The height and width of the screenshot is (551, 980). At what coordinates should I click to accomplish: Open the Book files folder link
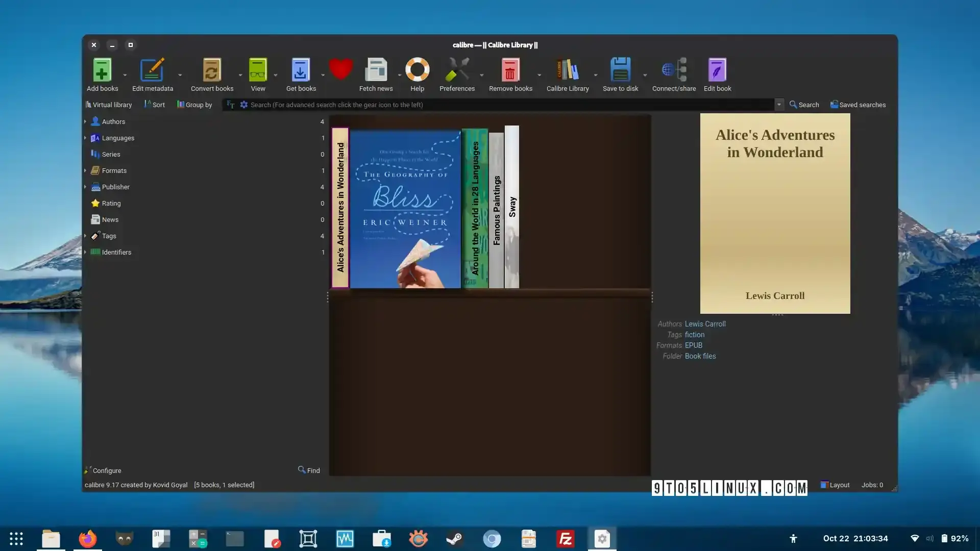click(700, 356)
